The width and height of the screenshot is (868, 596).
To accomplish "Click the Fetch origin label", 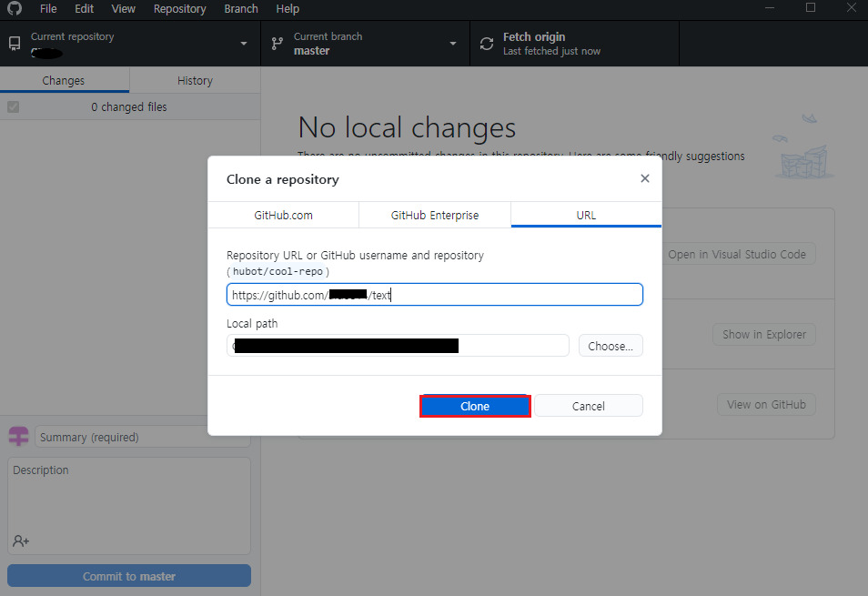I will [x=534, y=37].
